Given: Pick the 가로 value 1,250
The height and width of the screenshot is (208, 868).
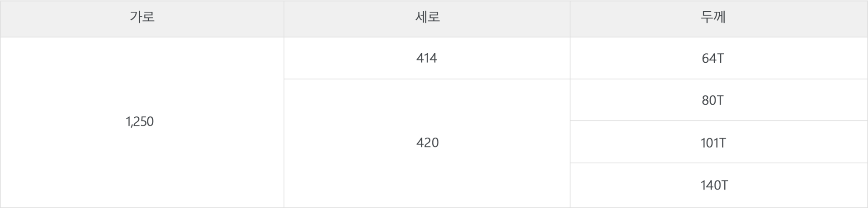Looking at the screenshot, I should point(140,121).
